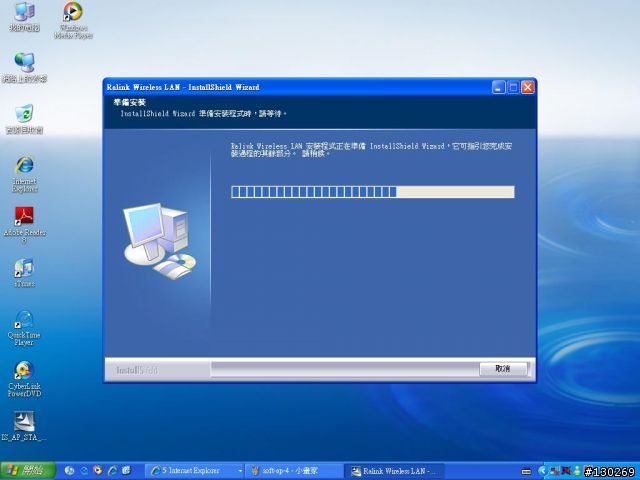Click the third Quick Launch icon on the taskbar
The height and width of the screenshot is (480, 640).
click(x=98, y=471)
